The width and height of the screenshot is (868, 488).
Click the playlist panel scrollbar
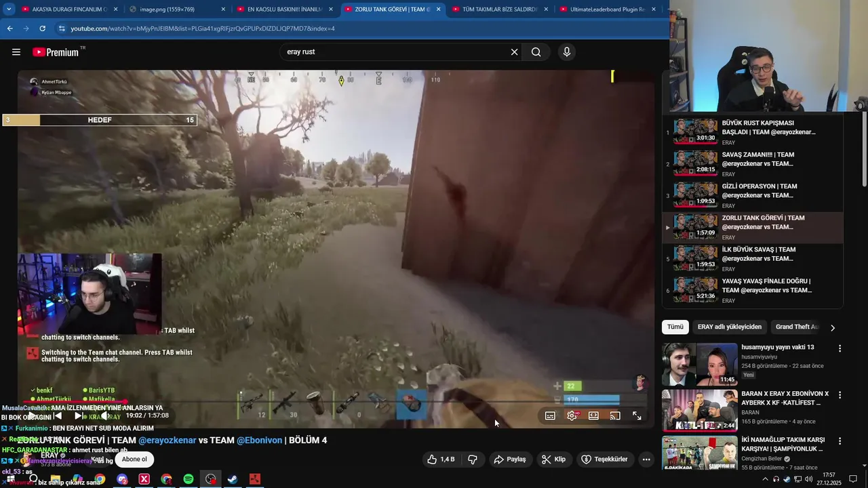(x=864, y=150)
